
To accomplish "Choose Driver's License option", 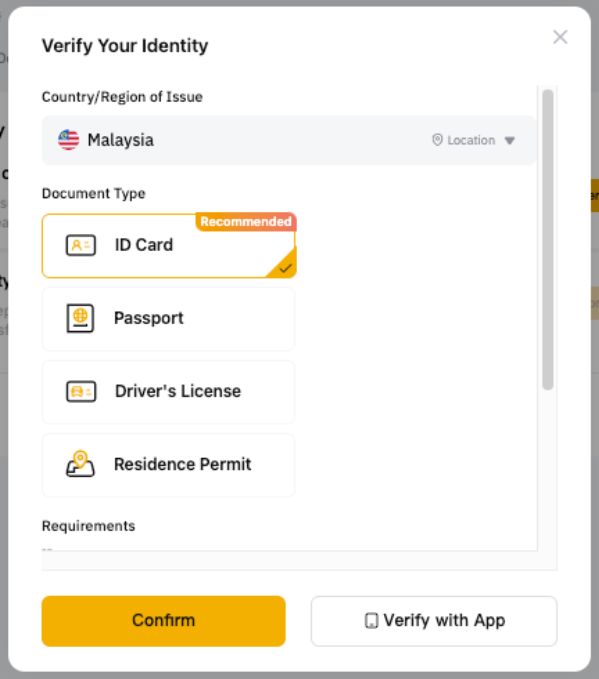I will (x=168, y=392).
